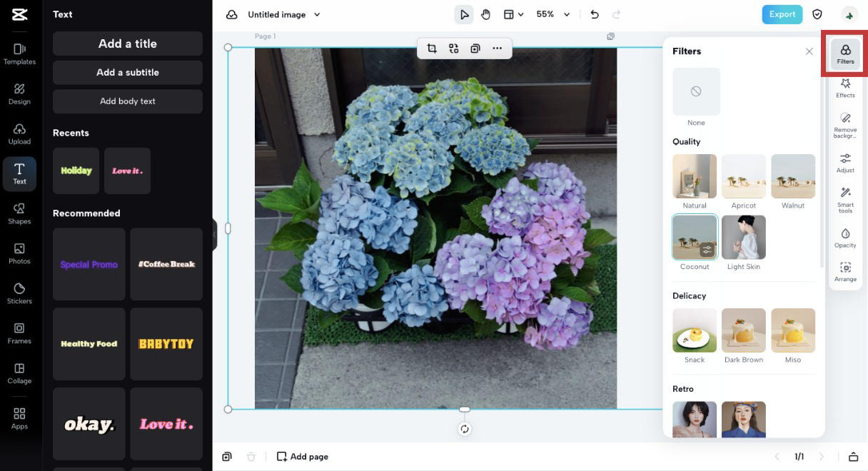Click Add page button
This screenshot has width=868, height=471.
pos(303,457)
